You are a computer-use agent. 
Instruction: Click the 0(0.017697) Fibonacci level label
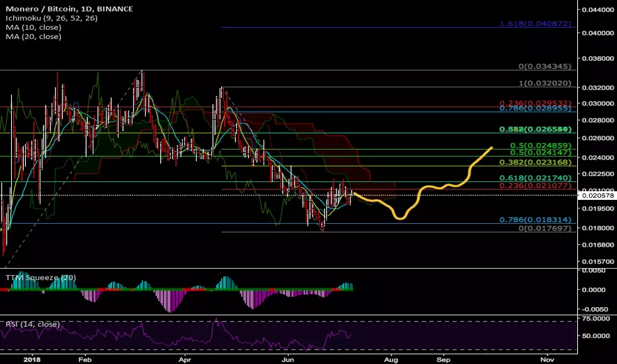click(545, 228)
